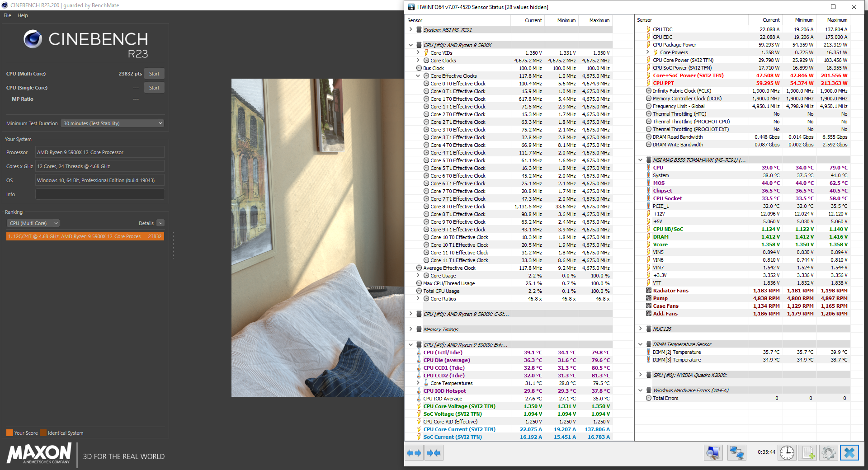Open the Minimum Test Duration dropdown
Image resolution: width=868 pixels, height=470 pixels.
point(113,123)
